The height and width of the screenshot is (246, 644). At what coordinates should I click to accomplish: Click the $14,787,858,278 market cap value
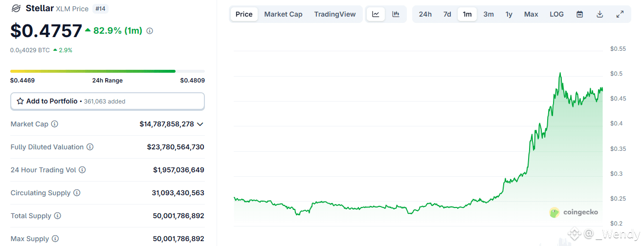167,124
